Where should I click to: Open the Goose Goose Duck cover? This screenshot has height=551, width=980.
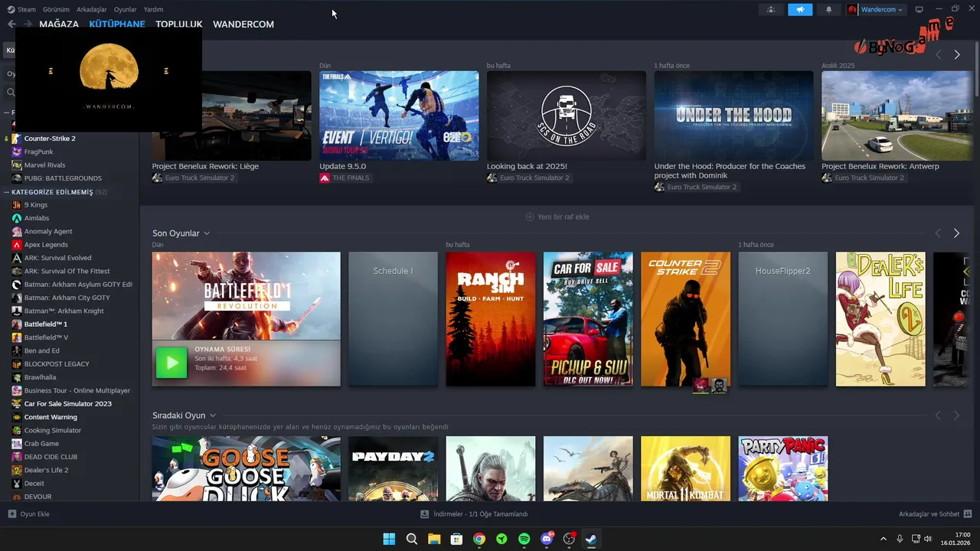coord(246,468)
